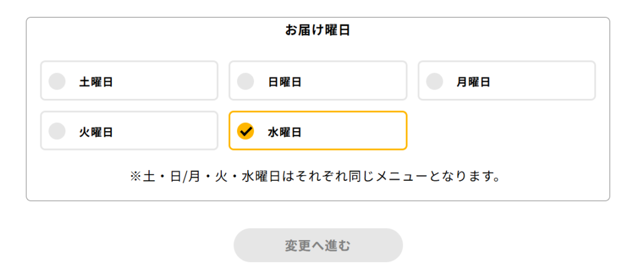Click the empty slot right of 水曜日 card
Image resolution: width=644 pixels, height=274 pixels.
pos(506,131)
